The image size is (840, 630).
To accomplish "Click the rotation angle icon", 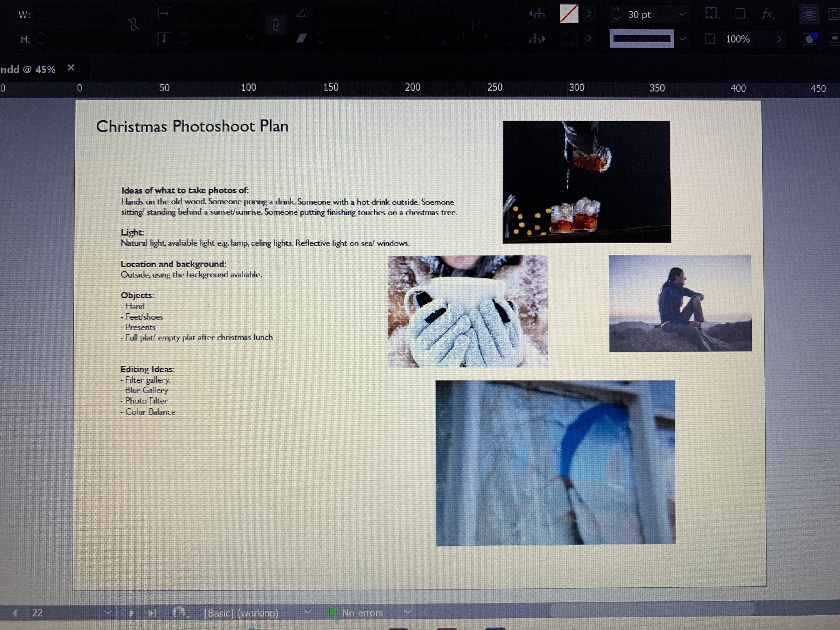I will pos(301,14).
